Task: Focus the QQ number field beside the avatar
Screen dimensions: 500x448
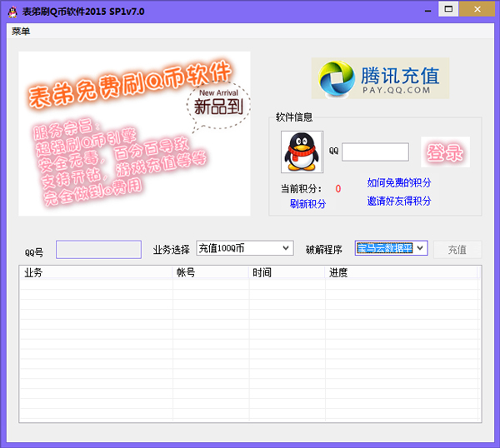Action: [375, 152]
